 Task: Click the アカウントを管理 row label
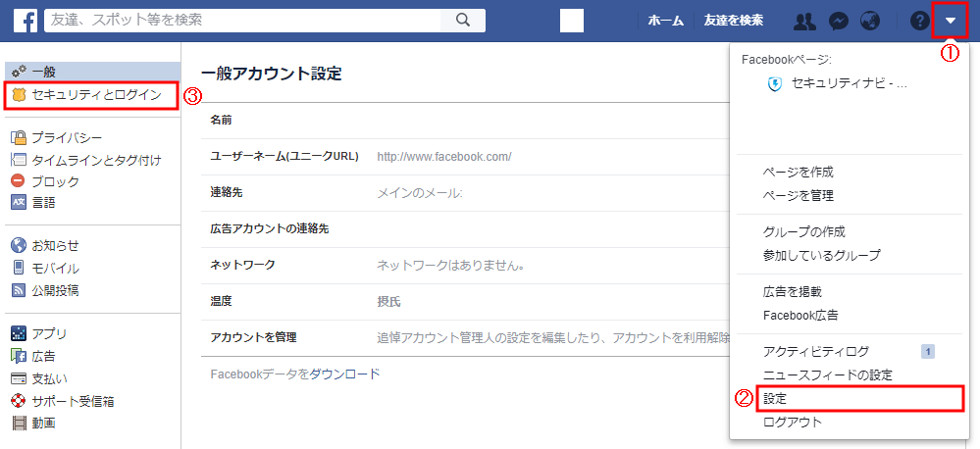pyautogui.click(x=253, y=338)
